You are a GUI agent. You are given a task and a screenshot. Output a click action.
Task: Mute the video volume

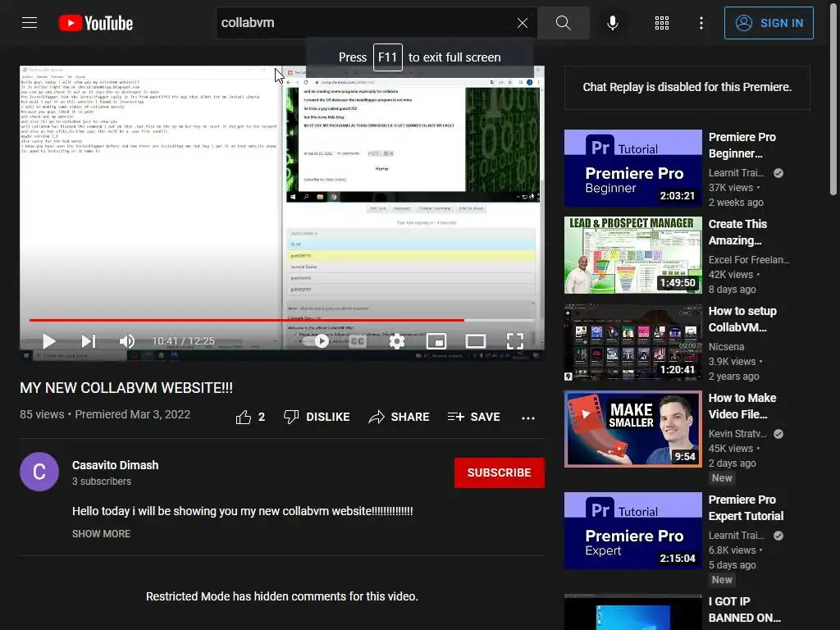pyautogui.click(x=127, y=341)
